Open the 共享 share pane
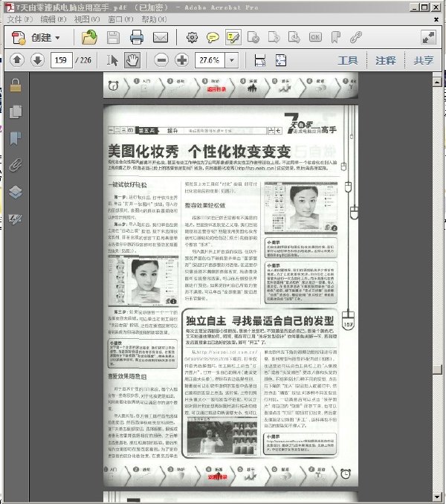Screen dimensions: 446x504 point(424,60)
